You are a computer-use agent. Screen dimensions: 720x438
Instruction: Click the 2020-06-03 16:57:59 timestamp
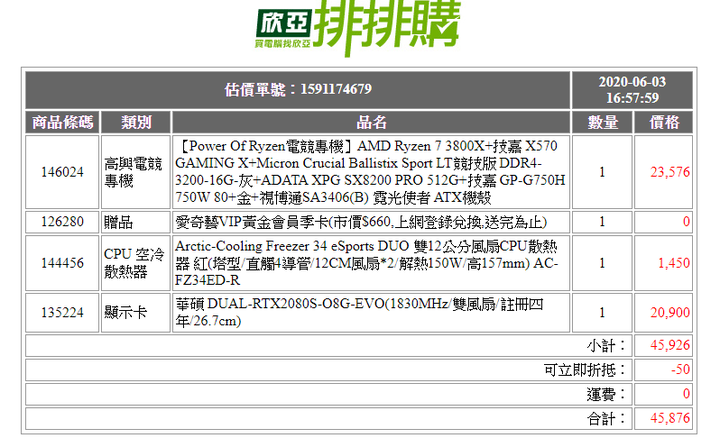pos(632,90)
